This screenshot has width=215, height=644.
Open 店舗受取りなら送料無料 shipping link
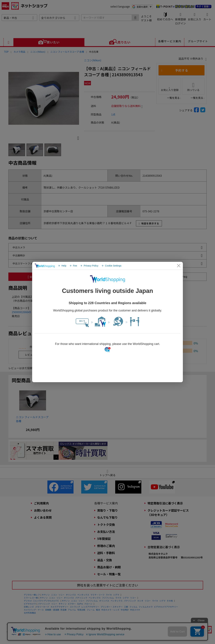pyautogui.click(x=126, y=106)
